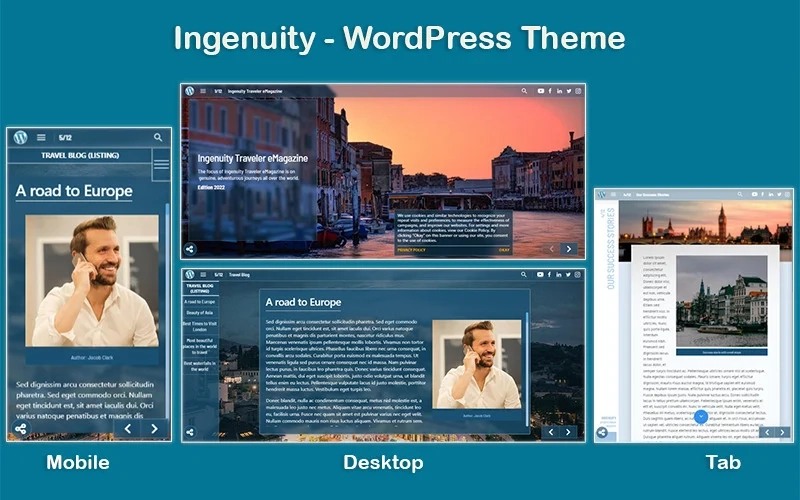Click the search icon in the Travel Blog header

524,274
